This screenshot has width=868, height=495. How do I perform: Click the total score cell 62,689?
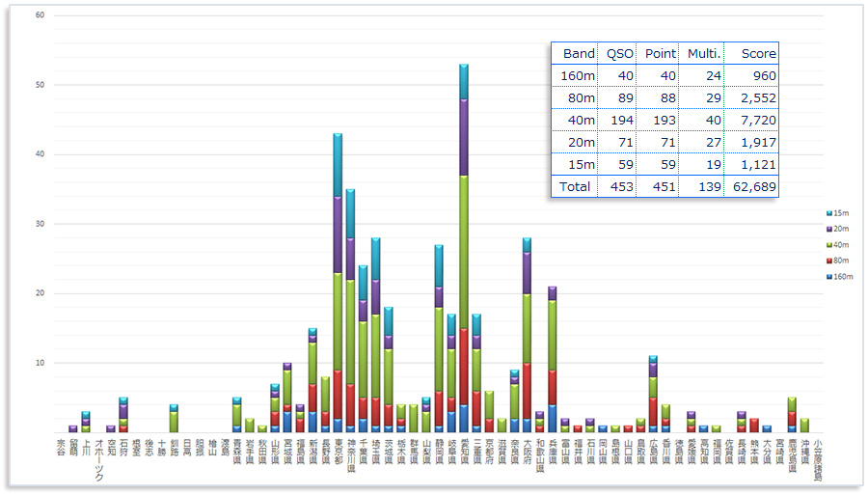(x=752, y=187)
